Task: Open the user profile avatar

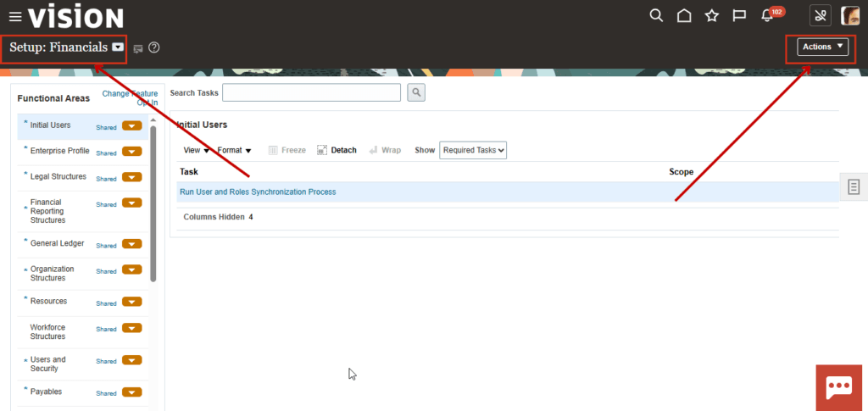Action: [x=849, y=16]
